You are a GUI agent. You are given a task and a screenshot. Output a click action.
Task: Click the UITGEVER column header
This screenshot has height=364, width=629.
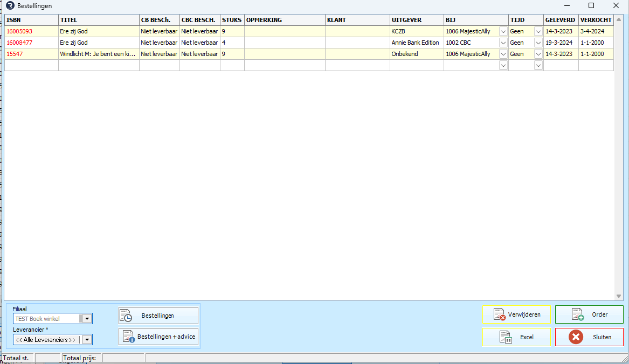tap(416, 20)
